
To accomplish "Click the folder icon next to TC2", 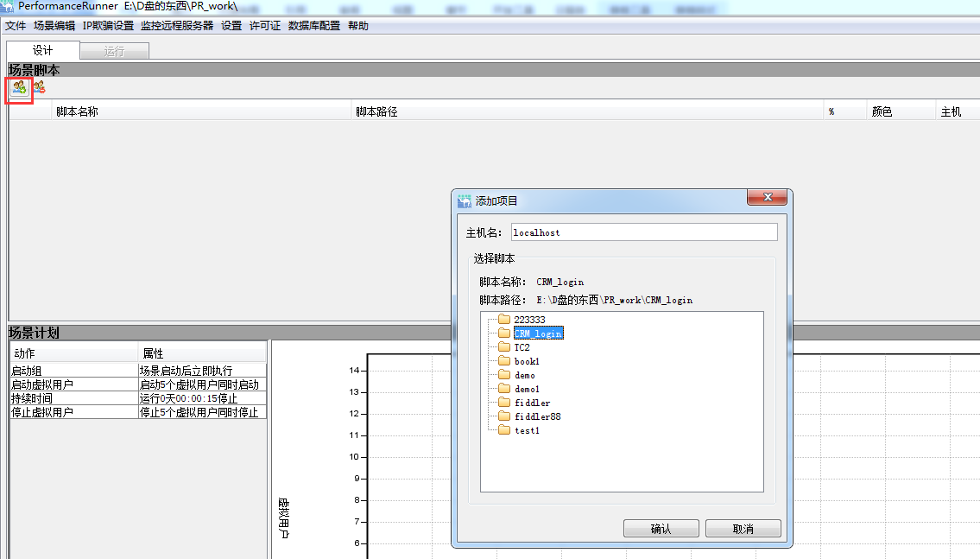I will click(504, 347).
